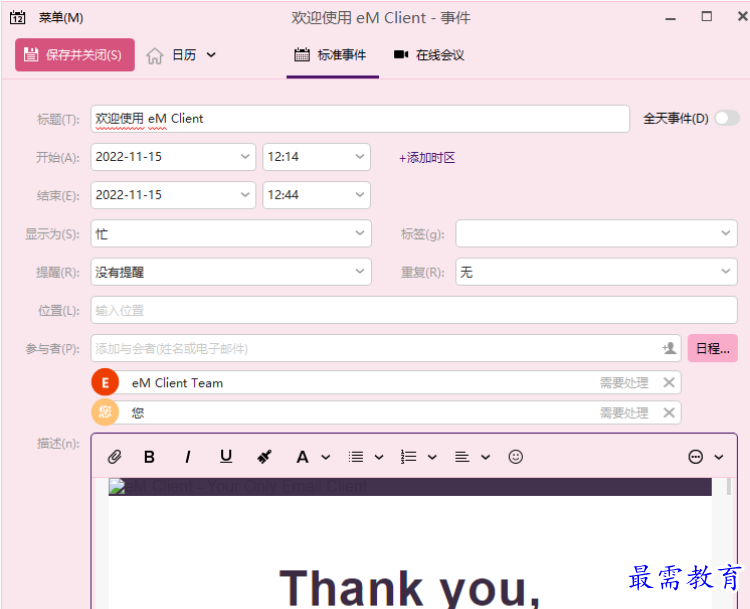Expand the font color dropdown arrow

(326, 457)
